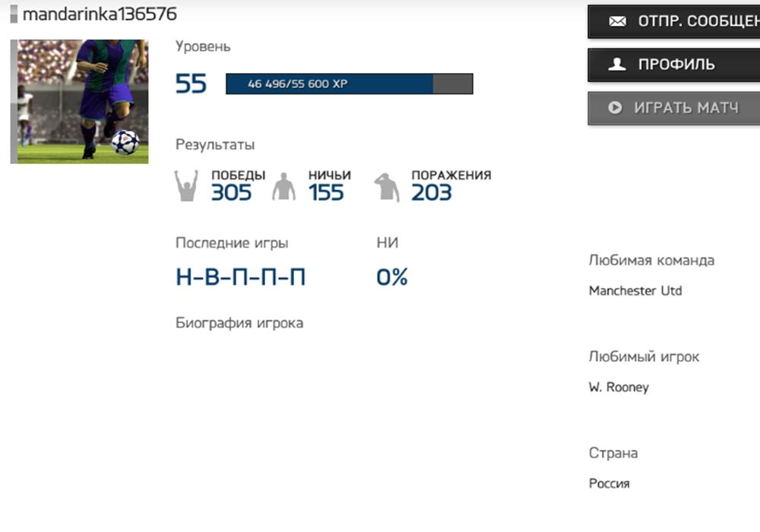Click the 155 draws count
Screen dimensions: 760x532
tap(326, 193)
